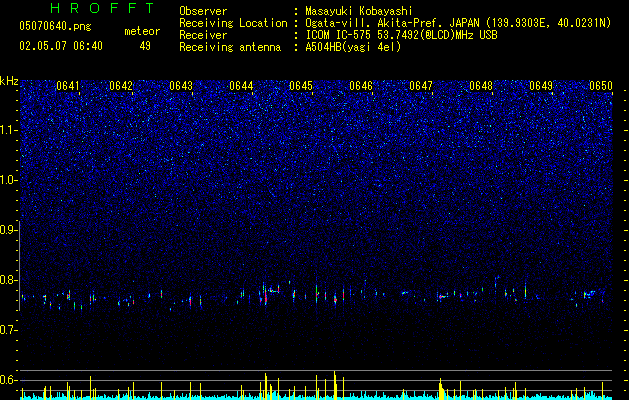The width and height of the screenshot is (629, 400).
Task: Click the date stamp 02.05.07 06:40
Action: coord(61,46)
